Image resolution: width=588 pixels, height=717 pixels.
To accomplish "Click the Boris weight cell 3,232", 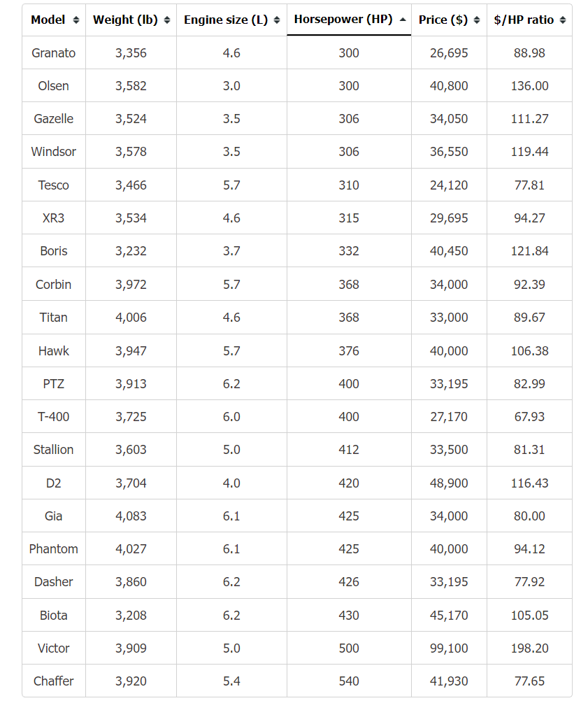I will click(x=131, y=251).
